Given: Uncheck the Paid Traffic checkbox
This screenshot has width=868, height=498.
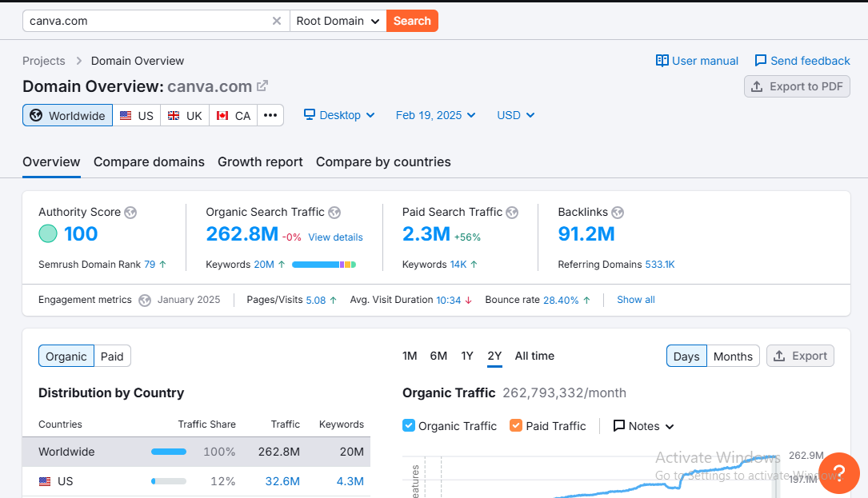Looking at the screenshot, I should click(x=516, y=426).
